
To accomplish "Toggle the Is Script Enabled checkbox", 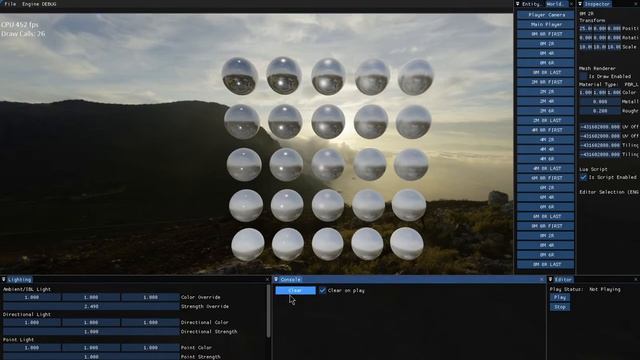I will pyautogui.click(x=583, y=177).
